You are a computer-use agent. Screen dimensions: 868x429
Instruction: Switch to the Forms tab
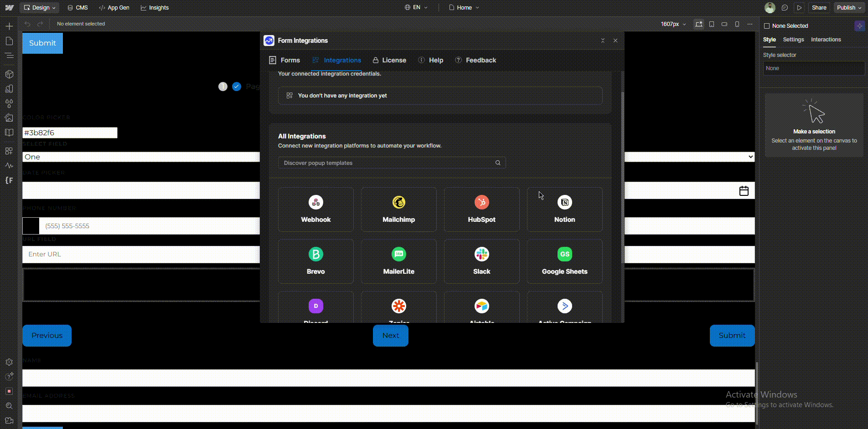(285, 60)
